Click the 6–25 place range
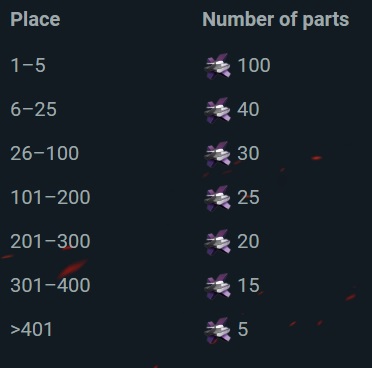 click(33, 109)
